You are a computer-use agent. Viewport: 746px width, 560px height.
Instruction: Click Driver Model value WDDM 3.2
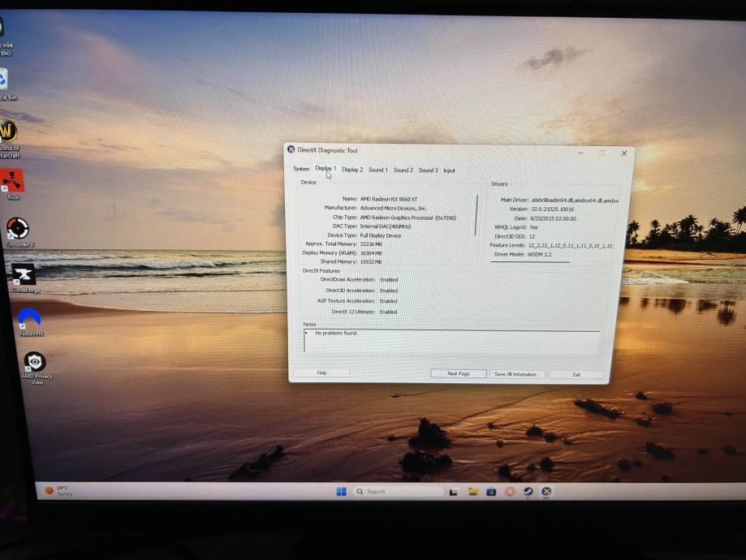[539, 255]
